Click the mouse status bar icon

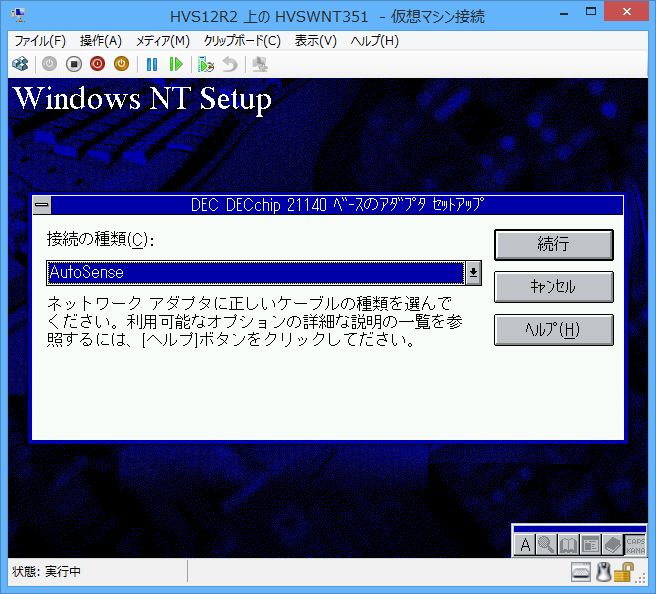click(603, 572)
